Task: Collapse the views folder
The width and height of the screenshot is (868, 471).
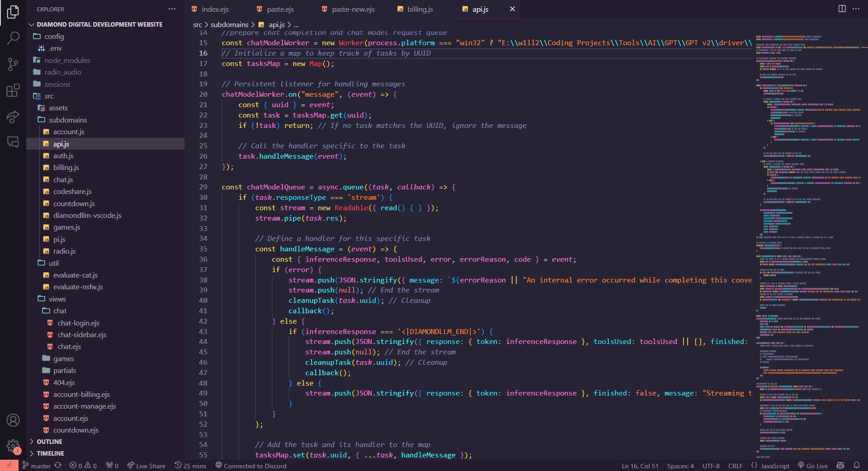Action: (57, 299)
